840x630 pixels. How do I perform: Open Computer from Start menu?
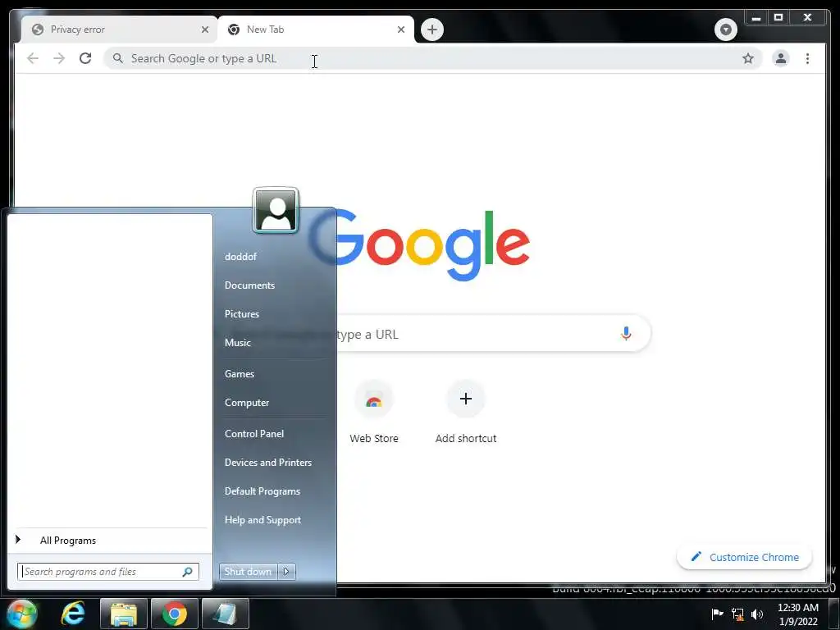(x=246, y=402)
